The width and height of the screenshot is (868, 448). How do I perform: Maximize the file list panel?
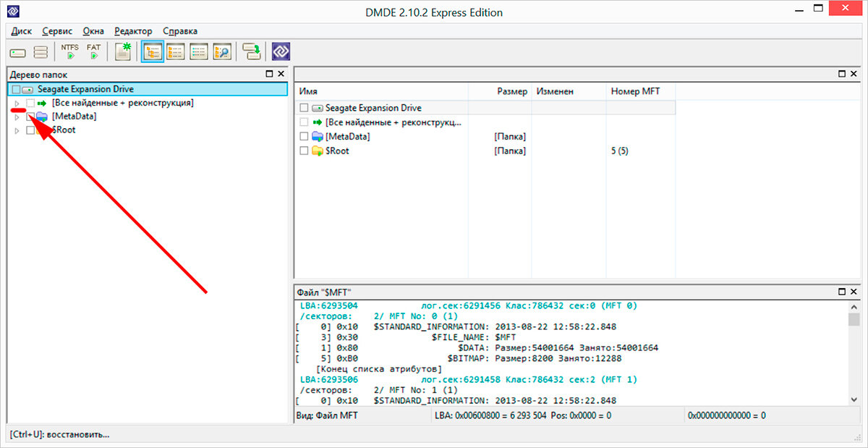coord(843,74)
